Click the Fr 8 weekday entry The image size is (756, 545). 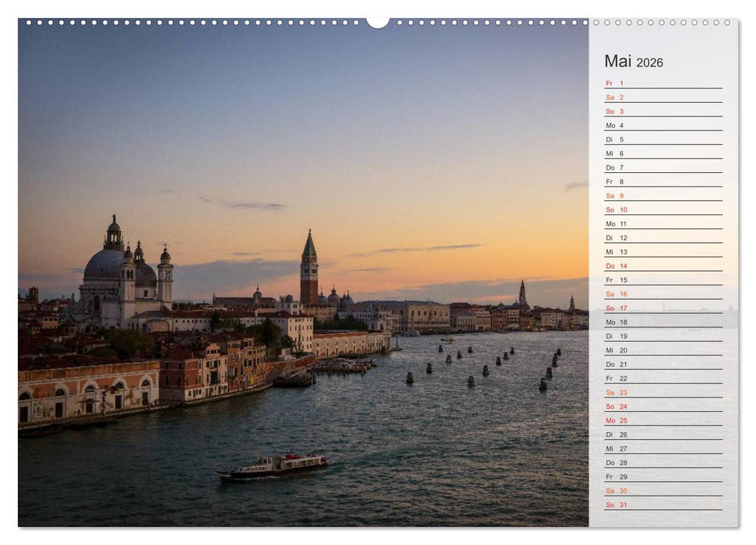615,183
